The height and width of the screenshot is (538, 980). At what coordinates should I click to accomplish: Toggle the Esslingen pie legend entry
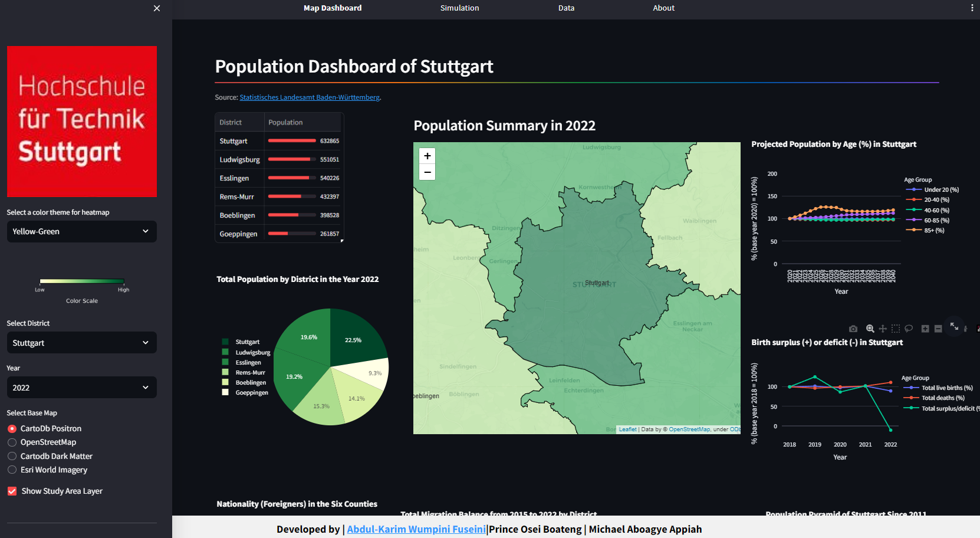pyautogui.click(x=241, y=362)
